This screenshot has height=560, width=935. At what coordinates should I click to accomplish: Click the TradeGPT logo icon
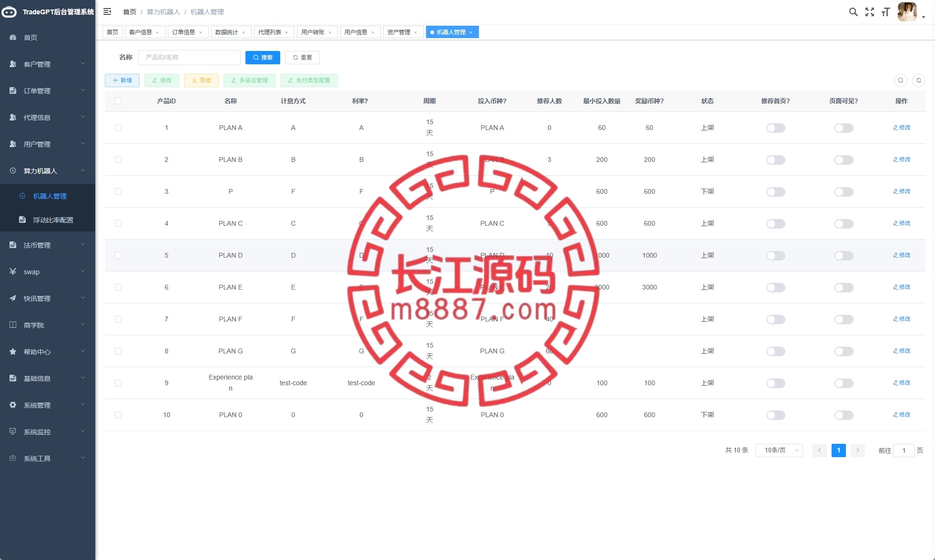pyautogui.click(x=9, y=12)
